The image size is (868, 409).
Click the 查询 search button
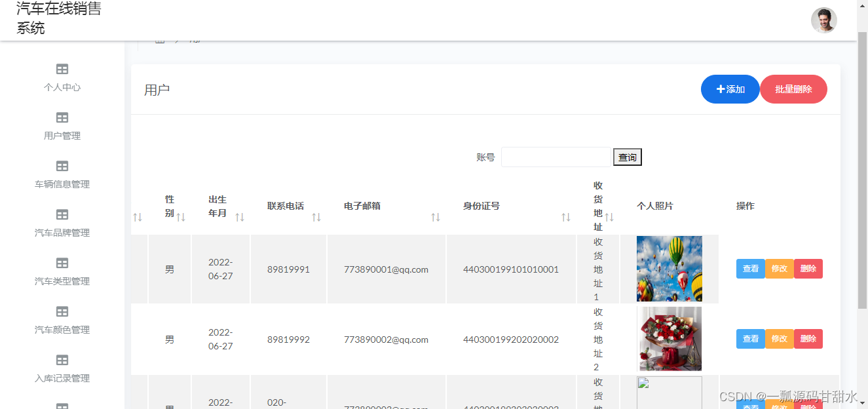tap(628, 157)
